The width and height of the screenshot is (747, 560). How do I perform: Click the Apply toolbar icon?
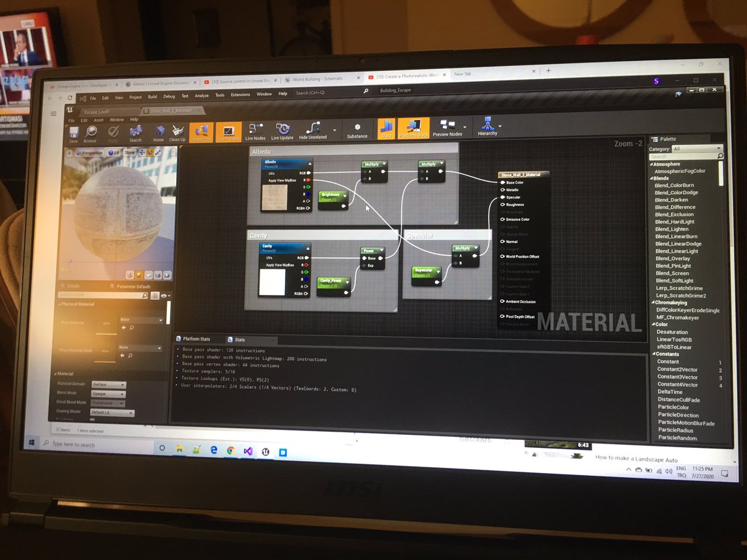click(113, 133)
